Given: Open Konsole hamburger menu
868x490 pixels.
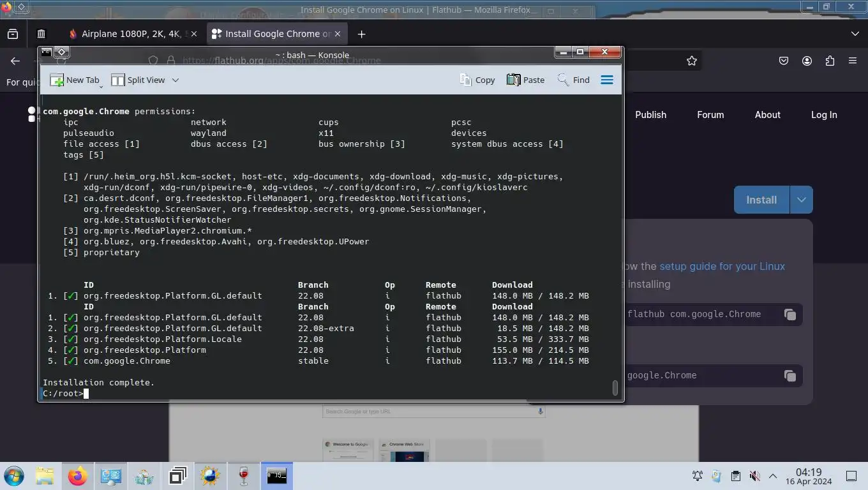Looking at the screenshot, I should [x=607, y=80].
